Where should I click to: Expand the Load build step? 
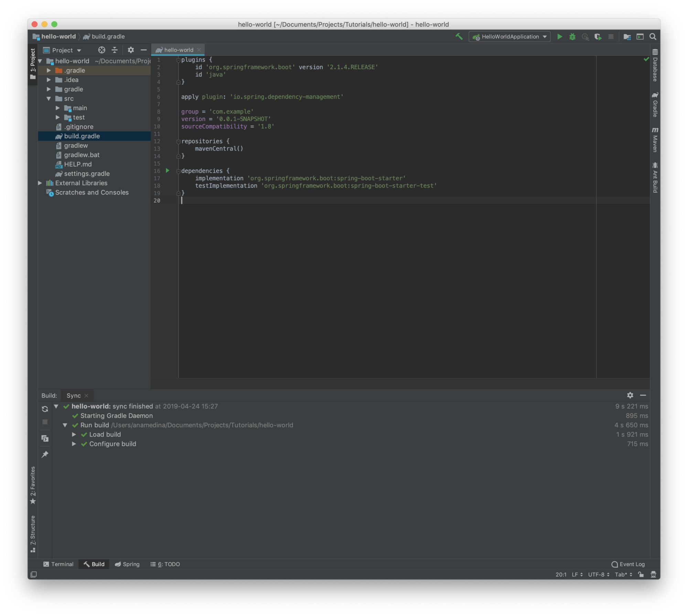coord(74,434)
